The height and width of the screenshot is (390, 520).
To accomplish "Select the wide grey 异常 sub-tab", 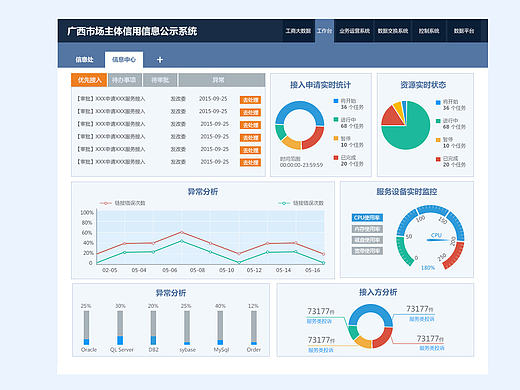I will pos(222,80).
